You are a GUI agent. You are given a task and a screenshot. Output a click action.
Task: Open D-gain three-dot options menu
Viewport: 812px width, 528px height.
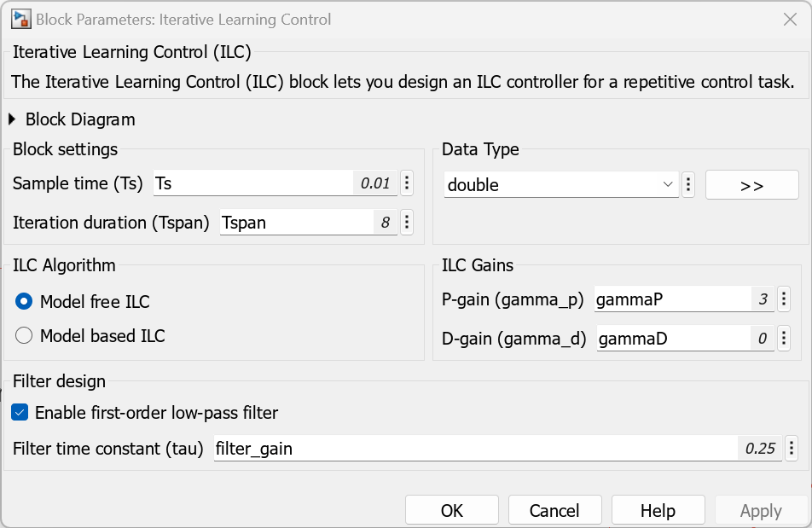pyautogui.click(x=784, y=339)
